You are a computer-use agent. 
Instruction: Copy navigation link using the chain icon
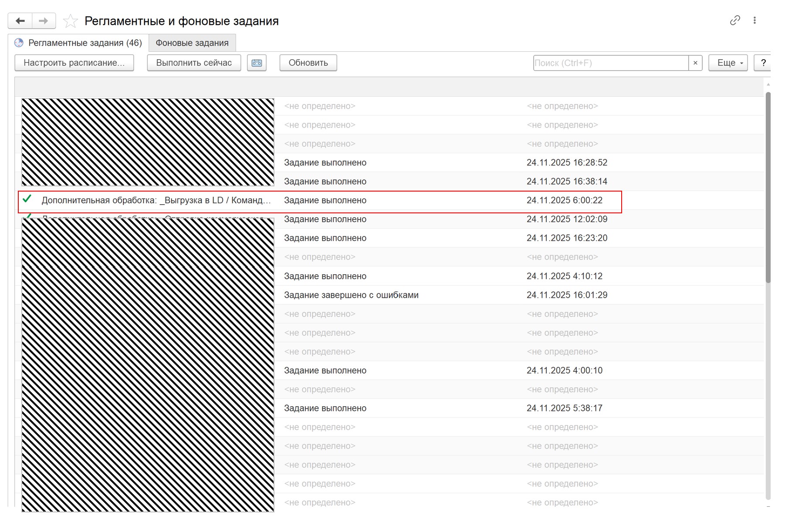coord(735,20)
